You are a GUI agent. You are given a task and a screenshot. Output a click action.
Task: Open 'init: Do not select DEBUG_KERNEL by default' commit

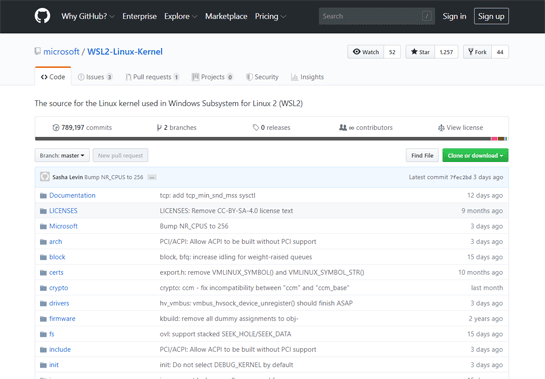point(226,365)
